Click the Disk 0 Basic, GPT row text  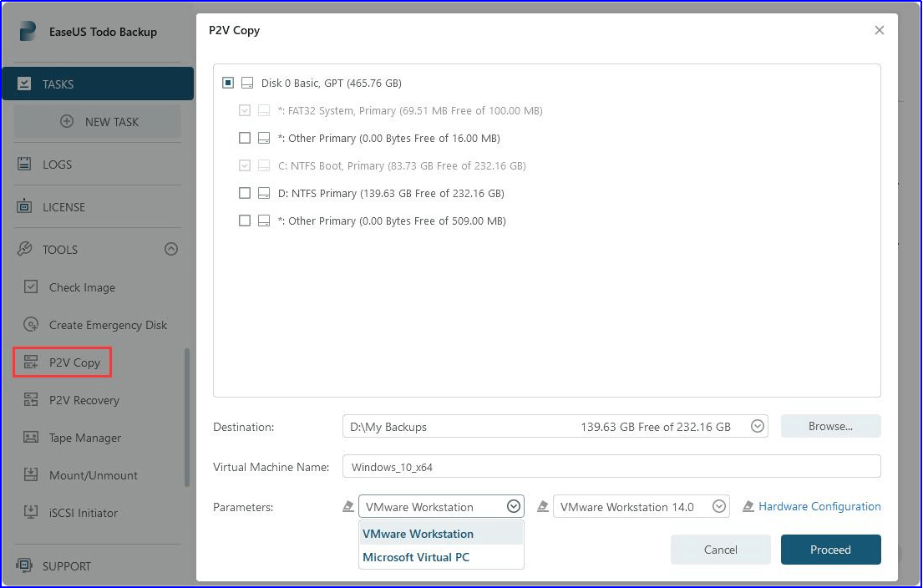[332, 83]
